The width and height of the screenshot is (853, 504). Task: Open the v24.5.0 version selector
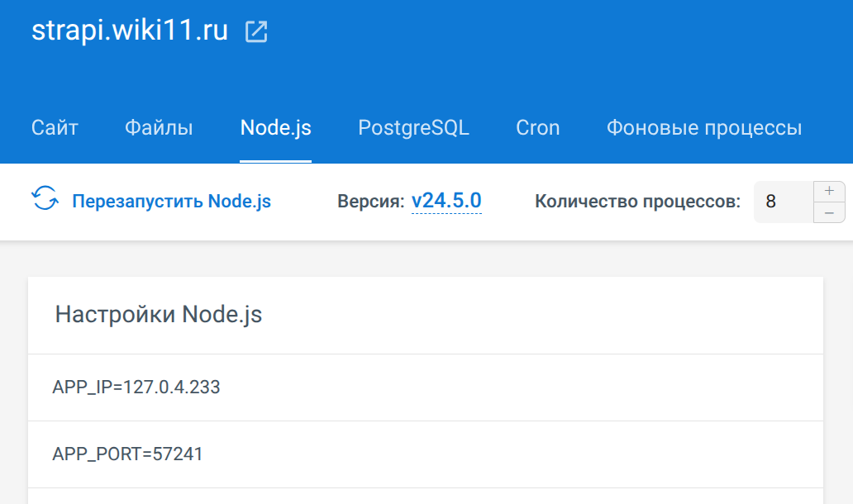pos(446,201)
